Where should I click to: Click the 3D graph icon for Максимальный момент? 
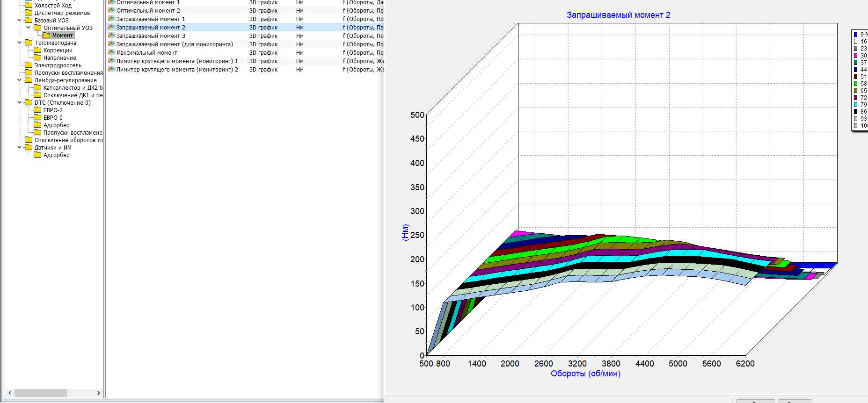point(111,52)
